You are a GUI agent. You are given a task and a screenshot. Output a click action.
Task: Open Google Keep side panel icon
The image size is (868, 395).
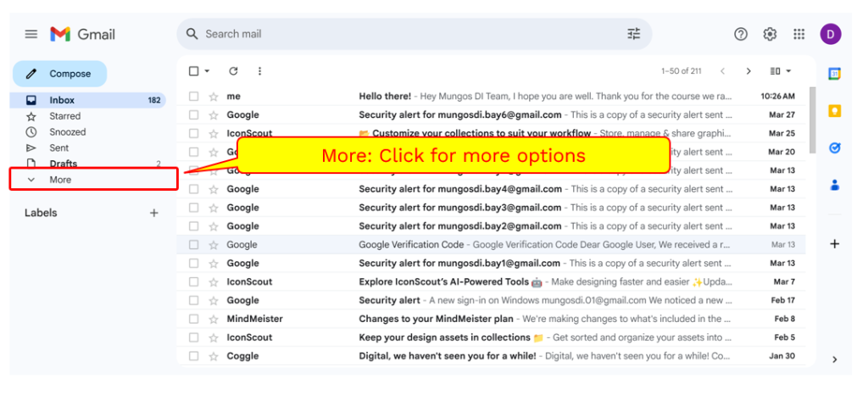[x=834, y=111]
